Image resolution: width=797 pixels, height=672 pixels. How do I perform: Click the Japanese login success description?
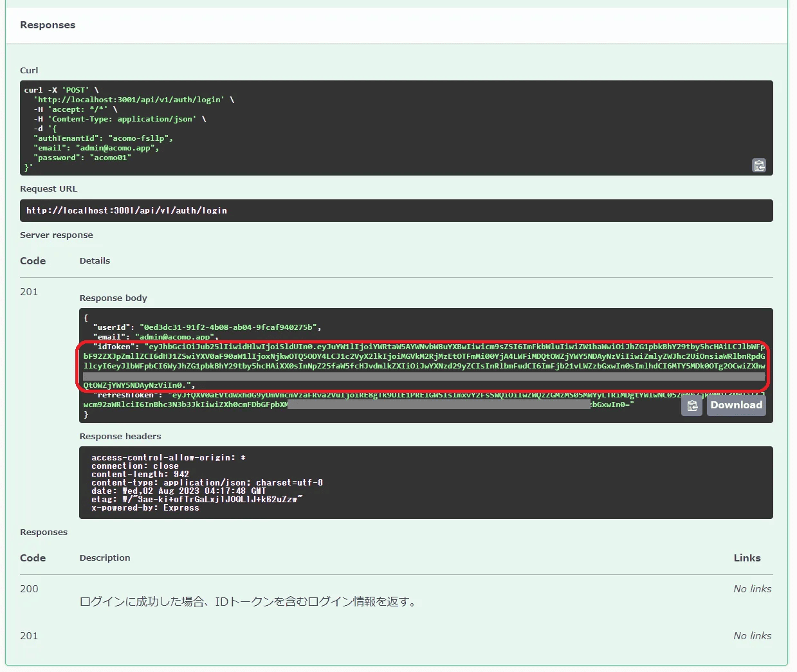(249, 602)
